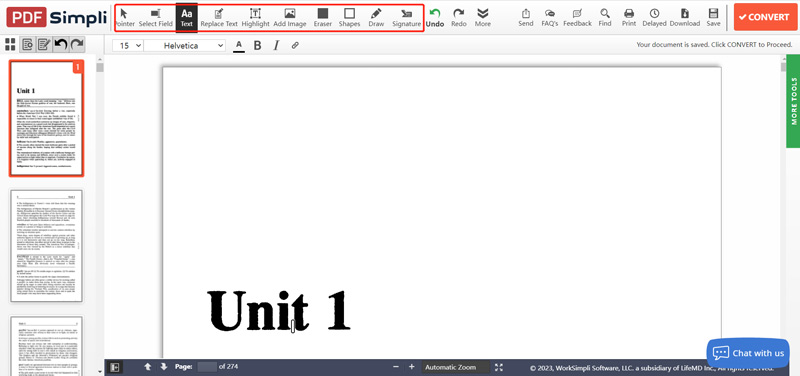
Task: Click the green Undo arrow in the top toolbar
Action: pos(435,17)
